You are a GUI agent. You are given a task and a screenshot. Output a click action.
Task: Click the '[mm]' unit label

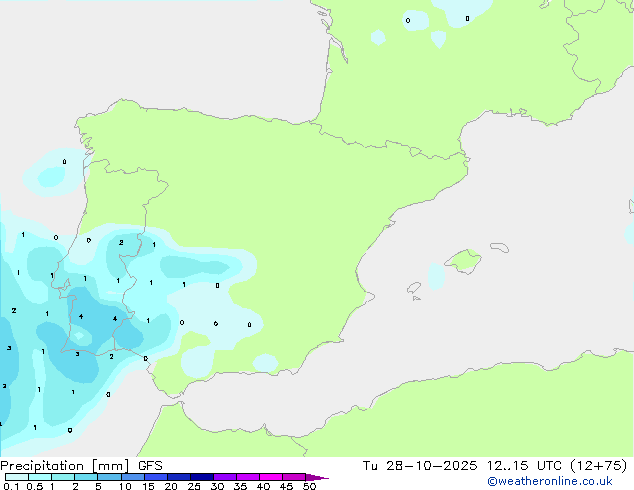[x=111, y=466]
